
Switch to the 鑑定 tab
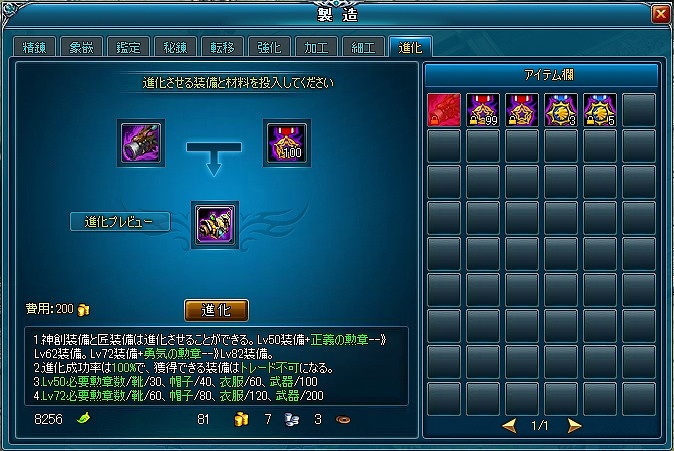click(128, 47)
